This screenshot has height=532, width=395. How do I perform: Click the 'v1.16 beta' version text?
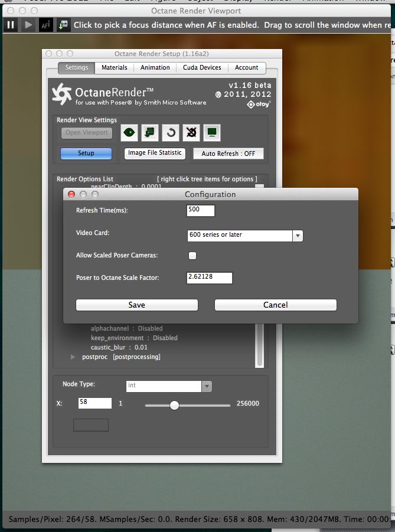pos(250,85)
